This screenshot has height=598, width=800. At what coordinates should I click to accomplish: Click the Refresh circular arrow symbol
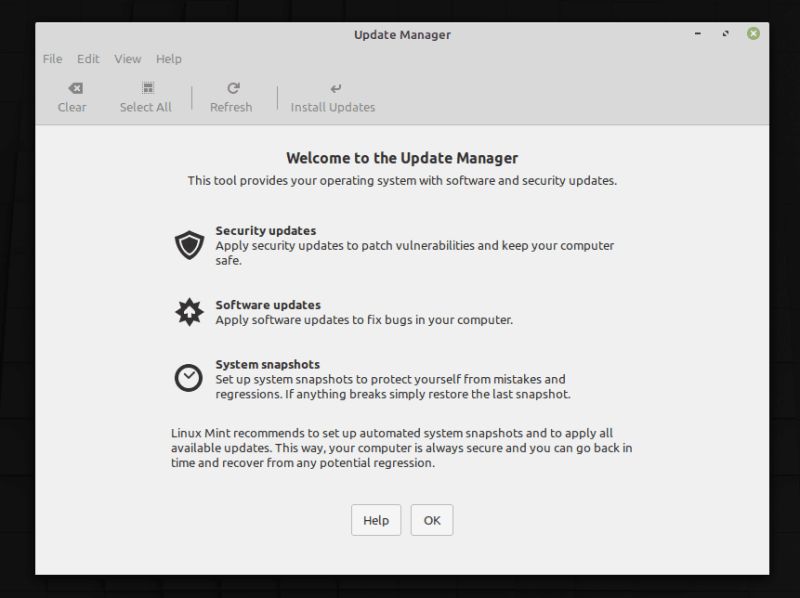pyautogui.click(x=233, y=87)
